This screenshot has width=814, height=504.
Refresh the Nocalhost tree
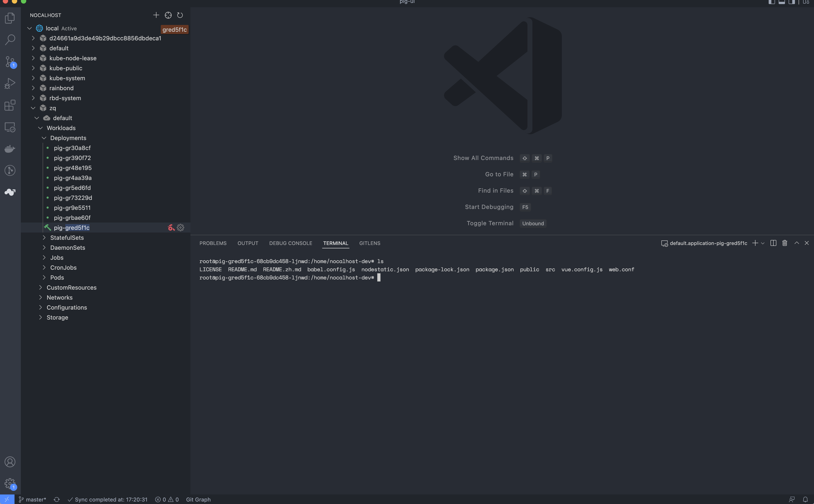(x=180, y=15)
